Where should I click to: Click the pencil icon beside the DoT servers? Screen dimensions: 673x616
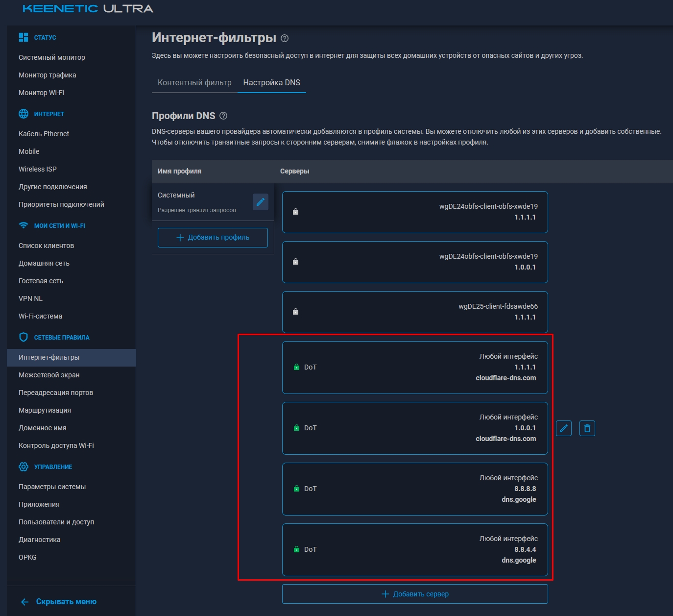click(563, 428)
